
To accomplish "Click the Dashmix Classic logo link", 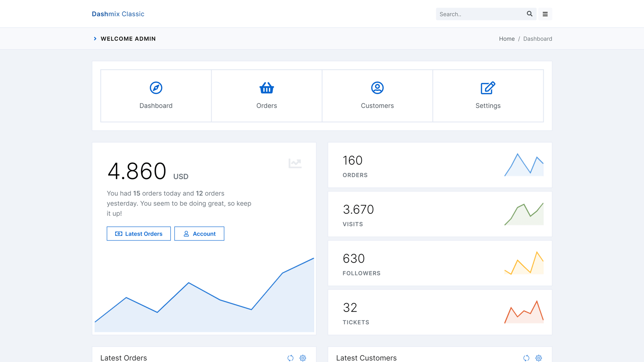I will pyautogui.click(x=118, y=14).
